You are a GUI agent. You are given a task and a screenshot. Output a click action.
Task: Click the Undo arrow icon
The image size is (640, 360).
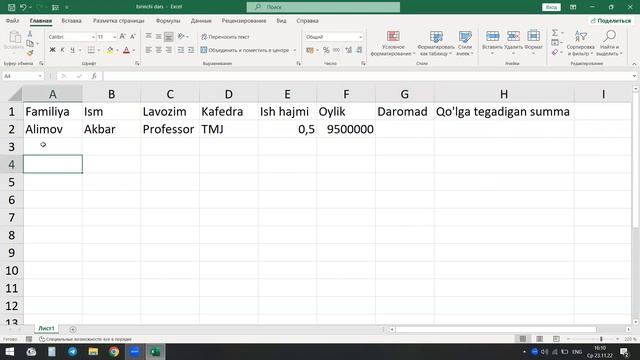[x=23, y=7]
